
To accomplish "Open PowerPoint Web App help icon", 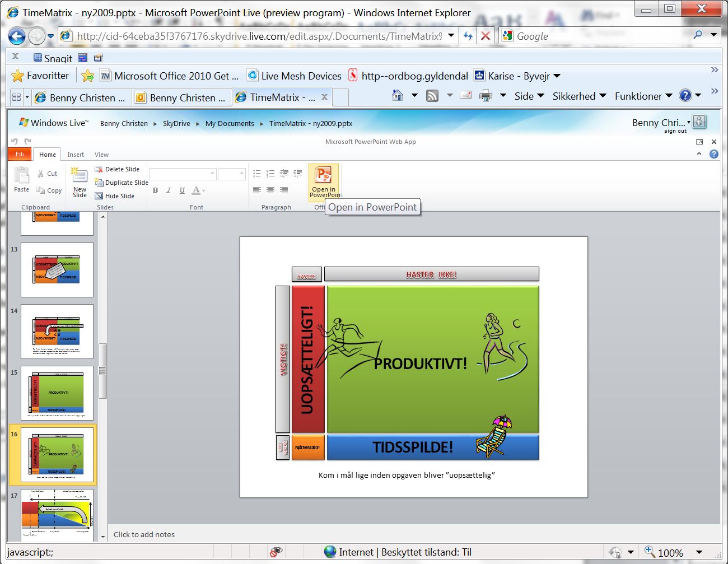I will tap(713, 154).
